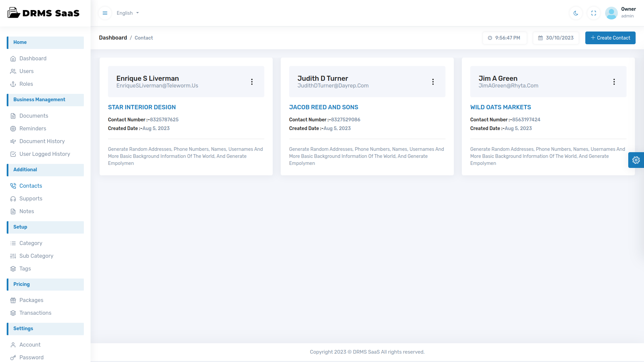The width and height of the screenshot is (644, 362).
Task: Click the Supports sidebar icon
Action: point(13,198)
